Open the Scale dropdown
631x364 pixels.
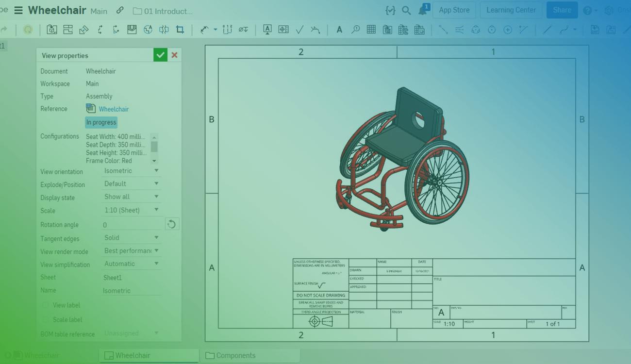(131, 210)
